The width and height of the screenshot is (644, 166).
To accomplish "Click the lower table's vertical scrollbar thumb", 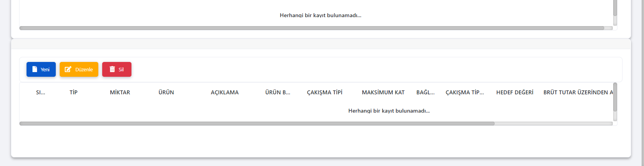I will click(x=615, y=97).
